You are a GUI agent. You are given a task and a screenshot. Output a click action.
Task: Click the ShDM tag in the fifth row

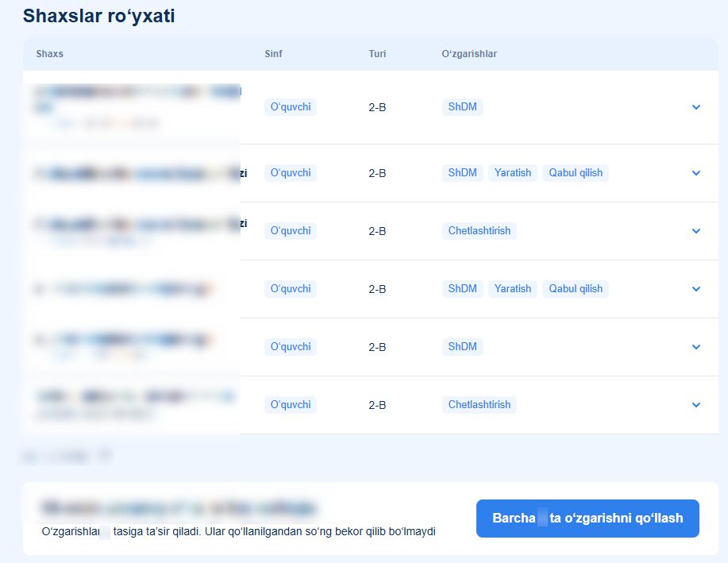click(x=462, y=346)
